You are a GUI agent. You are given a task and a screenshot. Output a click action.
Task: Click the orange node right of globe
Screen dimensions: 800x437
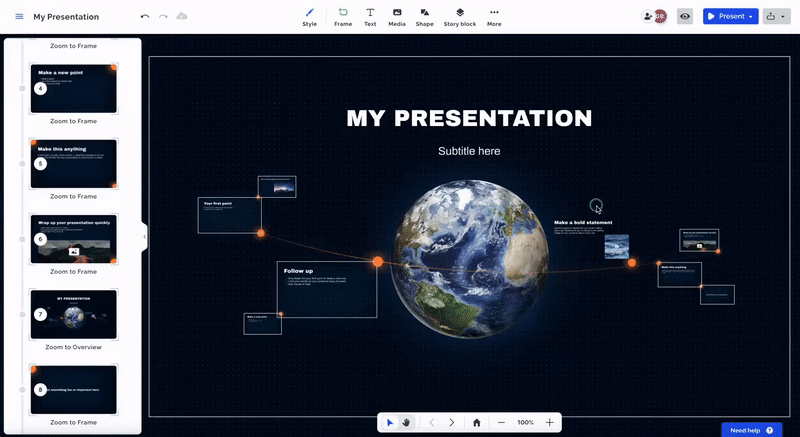(x=632, y=263)
